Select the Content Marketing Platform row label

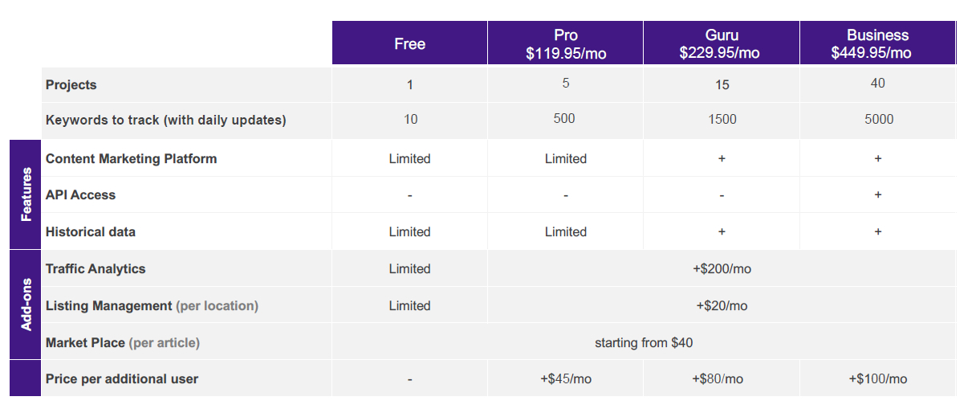[x=132, y=159]
